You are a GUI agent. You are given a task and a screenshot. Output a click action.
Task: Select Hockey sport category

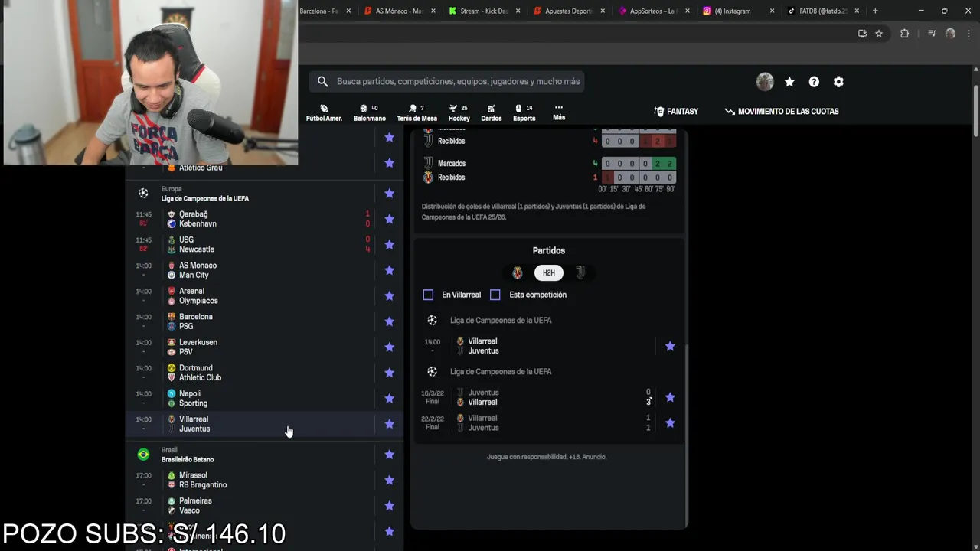click(459, 112)
